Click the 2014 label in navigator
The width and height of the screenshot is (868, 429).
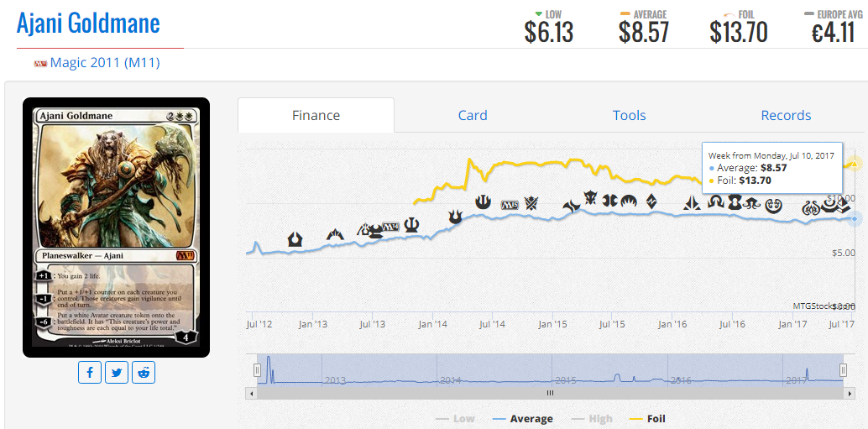coord(452,380)
